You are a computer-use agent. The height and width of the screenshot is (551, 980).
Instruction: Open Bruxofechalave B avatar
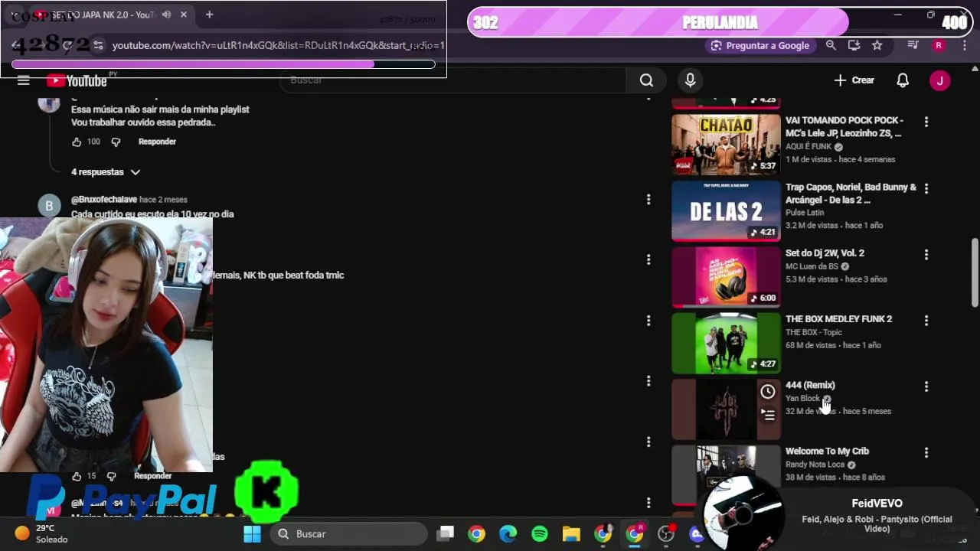tap(49, 206)
